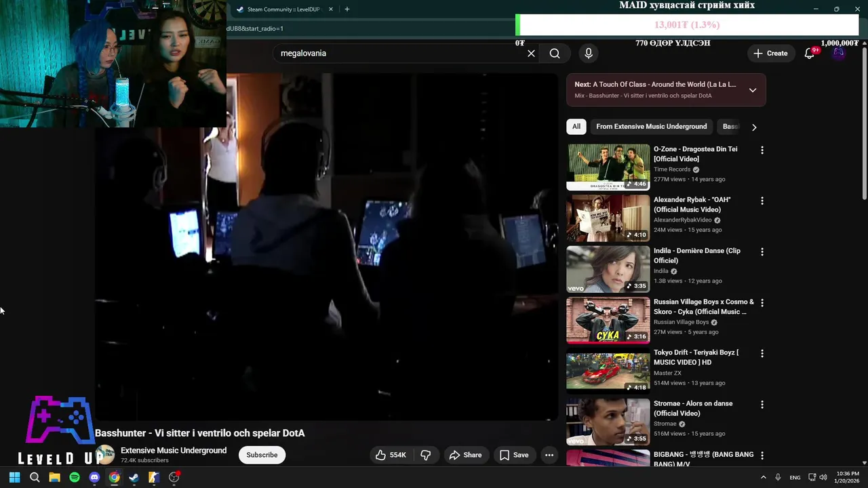Select the All filter chip
The height and width of the screenshot is (488, 868).
click(x=576, y=127)
